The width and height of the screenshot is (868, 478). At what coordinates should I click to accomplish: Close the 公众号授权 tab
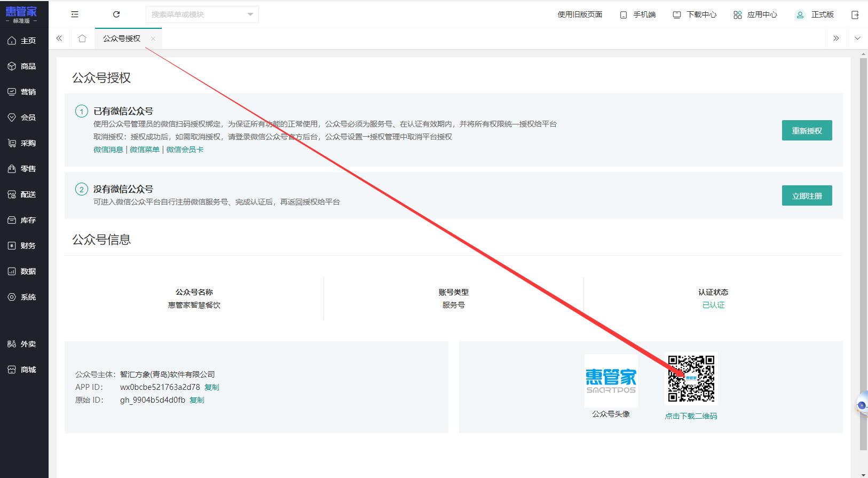153,38
